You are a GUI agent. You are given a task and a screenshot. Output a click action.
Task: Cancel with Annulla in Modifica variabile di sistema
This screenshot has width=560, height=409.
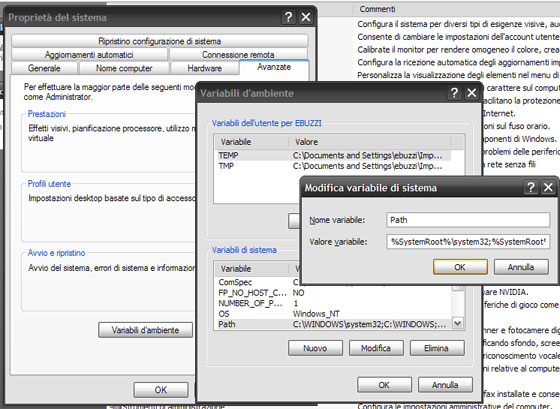[521, 267]
